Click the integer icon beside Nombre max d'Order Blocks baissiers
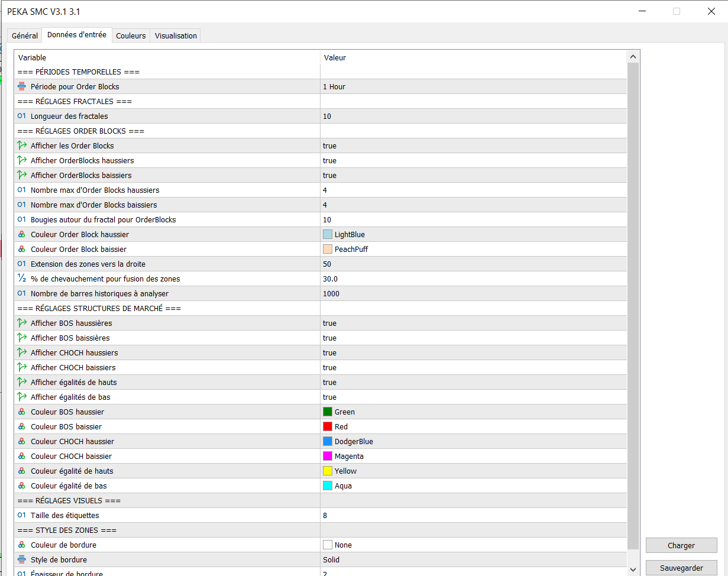The width and height of the screenshot is (728, 576). [x=22, y=205]
